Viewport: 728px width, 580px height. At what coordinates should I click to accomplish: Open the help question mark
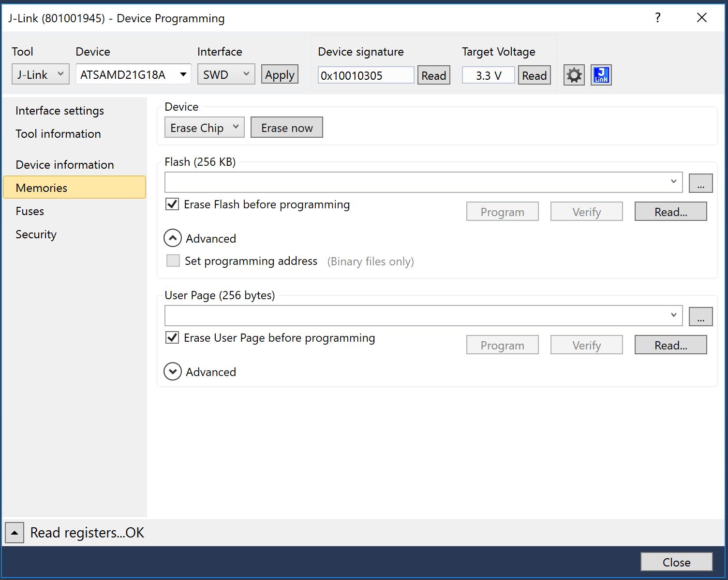coord(657,18)
